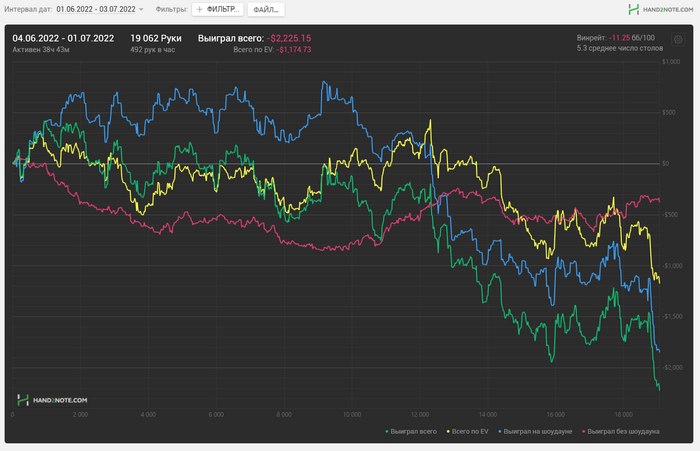Open the 01.06.2022 - 03.07.2022 date range picker
The image size is (700, 451).
coord(96,9)
